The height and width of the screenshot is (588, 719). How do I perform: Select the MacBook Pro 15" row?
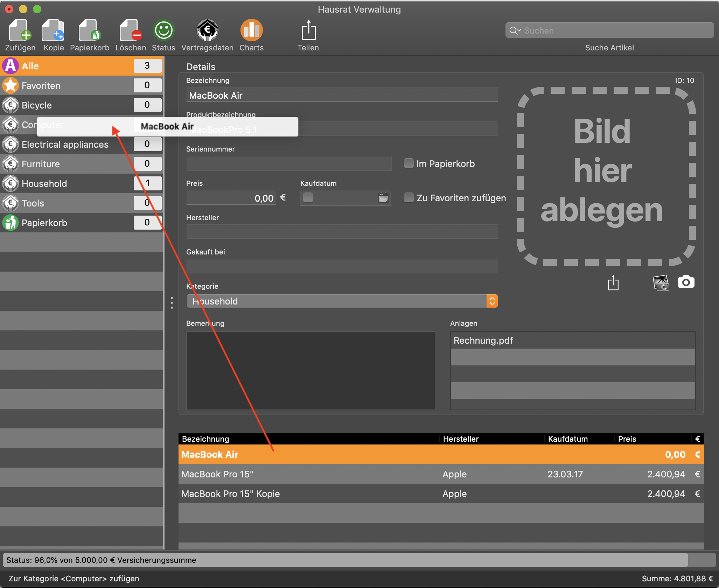(441, 474)
